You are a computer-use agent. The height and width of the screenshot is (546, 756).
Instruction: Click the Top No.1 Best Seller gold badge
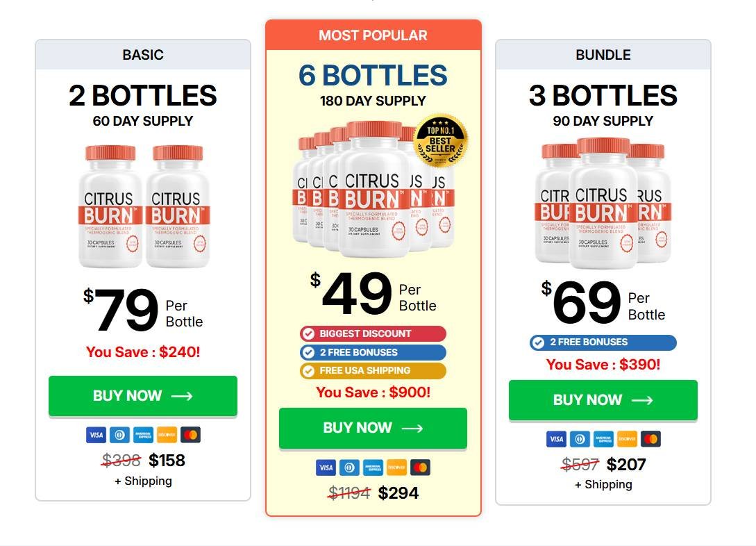[440, 141]
